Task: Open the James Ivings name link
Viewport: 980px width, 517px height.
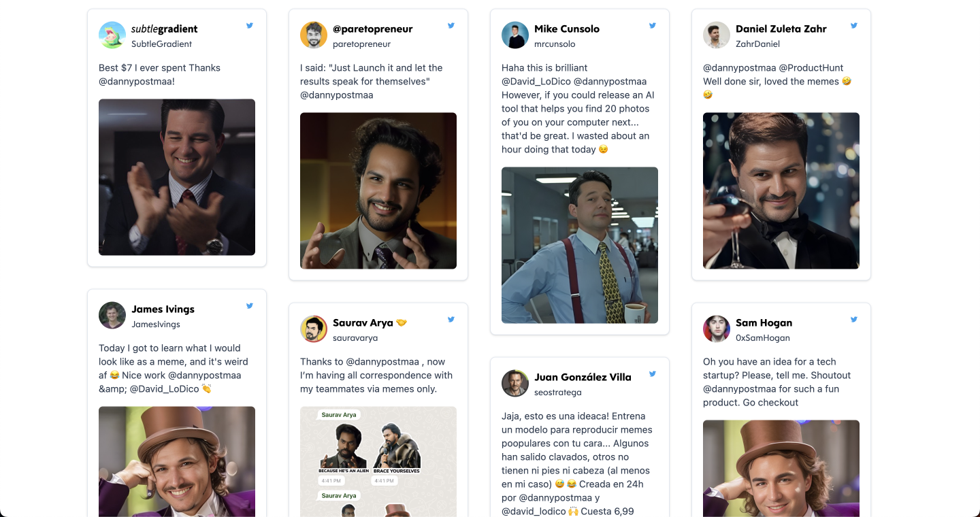Action: point(163,310)
